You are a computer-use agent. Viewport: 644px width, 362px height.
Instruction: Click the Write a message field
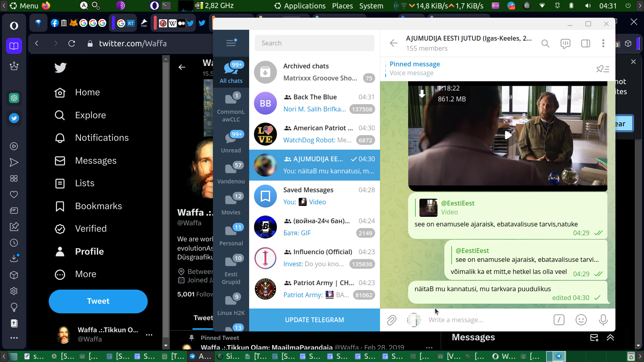click(487, 320)
